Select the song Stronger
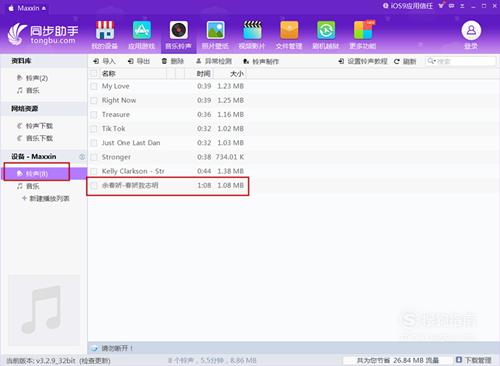The height and width of the screenshot is (366, 500). (116, 157)
